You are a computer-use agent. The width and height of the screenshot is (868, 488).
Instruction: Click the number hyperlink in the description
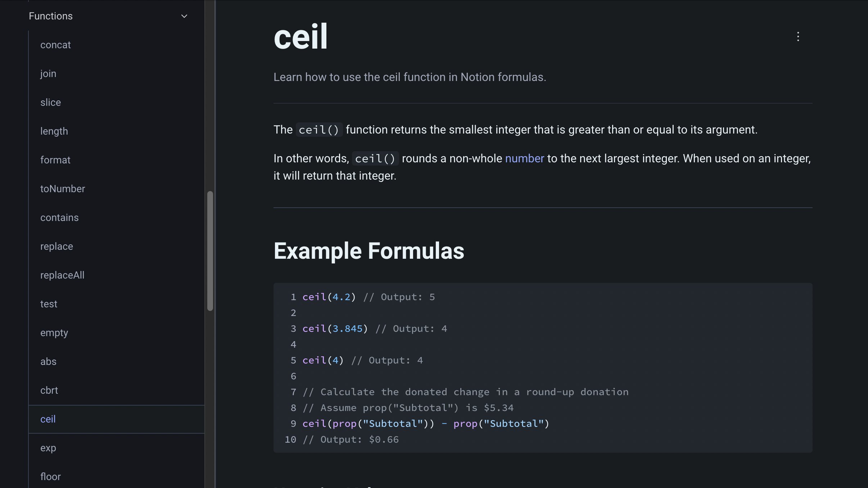pos(524,158)
